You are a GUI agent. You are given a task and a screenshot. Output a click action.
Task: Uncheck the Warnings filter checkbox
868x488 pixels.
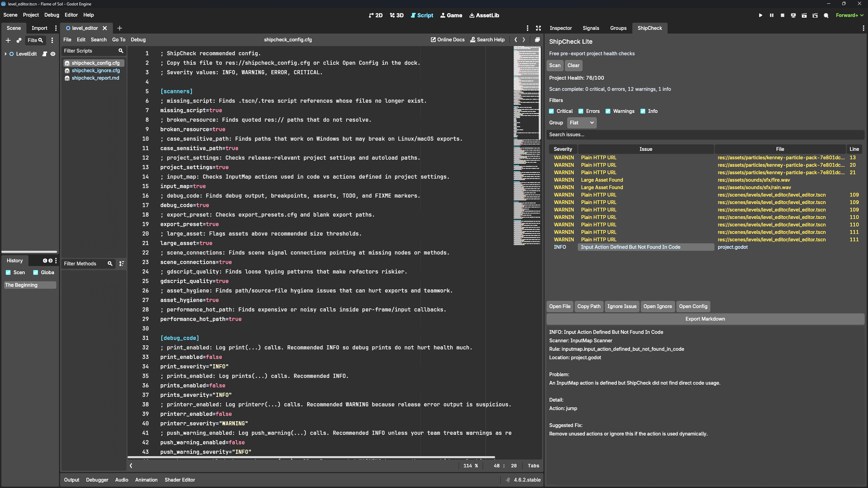coord(608,111)
